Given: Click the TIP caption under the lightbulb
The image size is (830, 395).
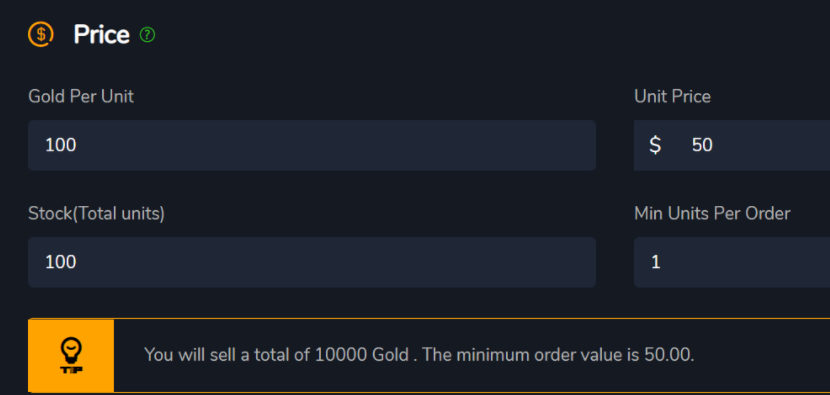Looking at the screenshot, I should coord(71,370).
